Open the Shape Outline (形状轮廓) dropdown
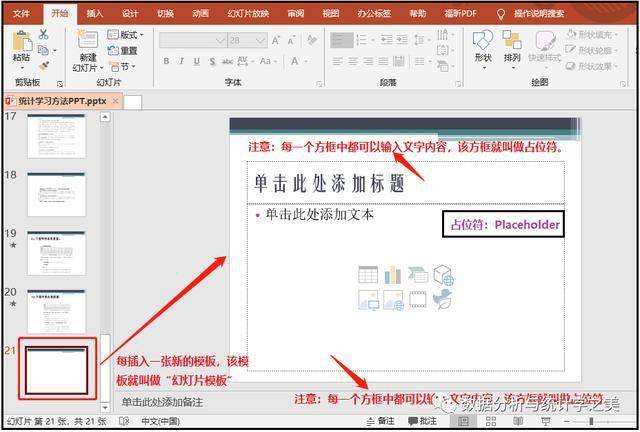 click(592, 50)
